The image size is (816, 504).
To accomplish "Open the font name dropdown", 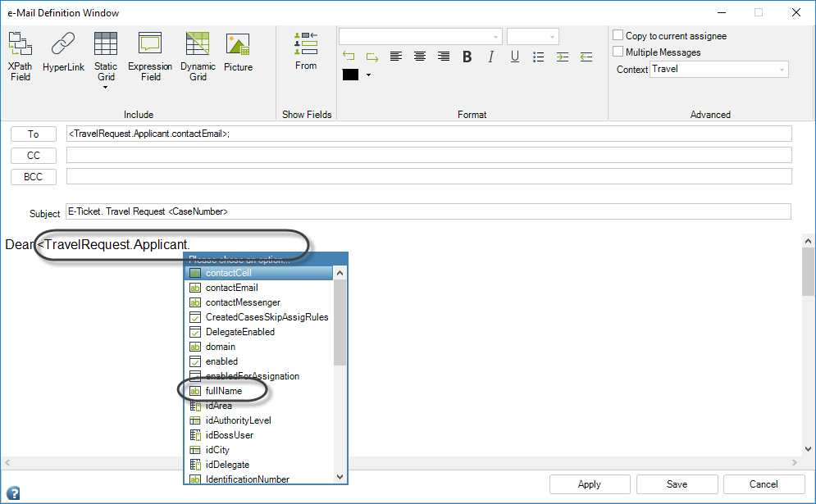I will 421,36.
